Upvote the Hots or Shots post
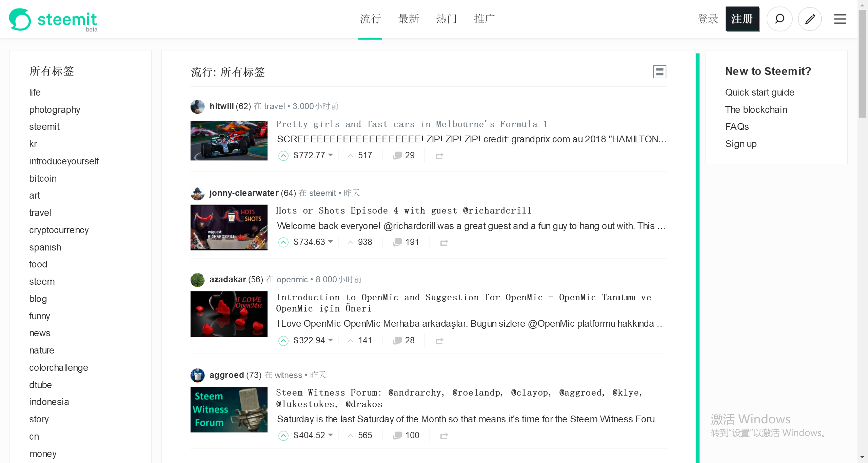Viewport: 868px width, 463px height. click(x=283, y=242)
